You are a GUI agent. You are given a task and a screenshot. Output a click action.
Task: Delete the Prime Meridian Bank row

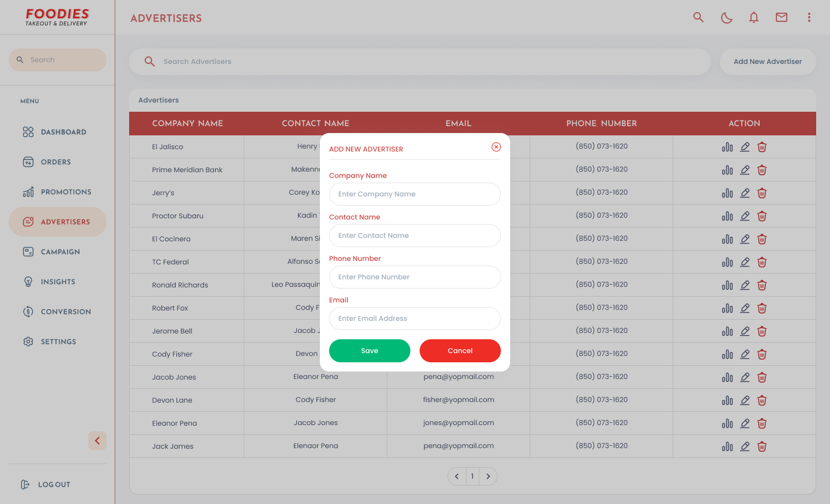tap(762, 170)
